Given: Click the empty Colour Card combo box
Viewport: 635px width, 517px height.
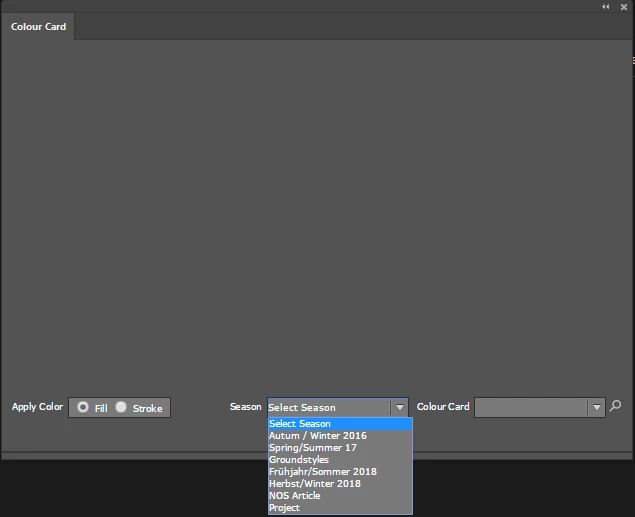Looking at the screenshot, I should pyautogui.click(x=540, y=407).
